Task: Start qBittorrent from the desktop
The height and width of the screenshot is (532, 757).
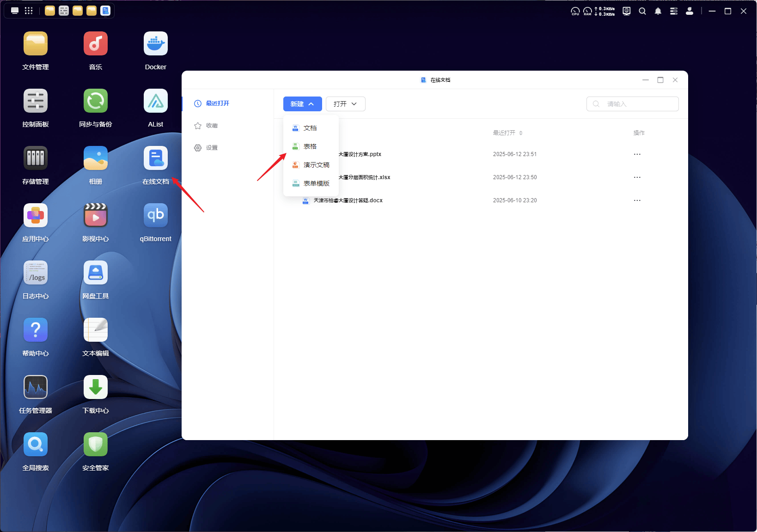Action: tap(155, 215)
